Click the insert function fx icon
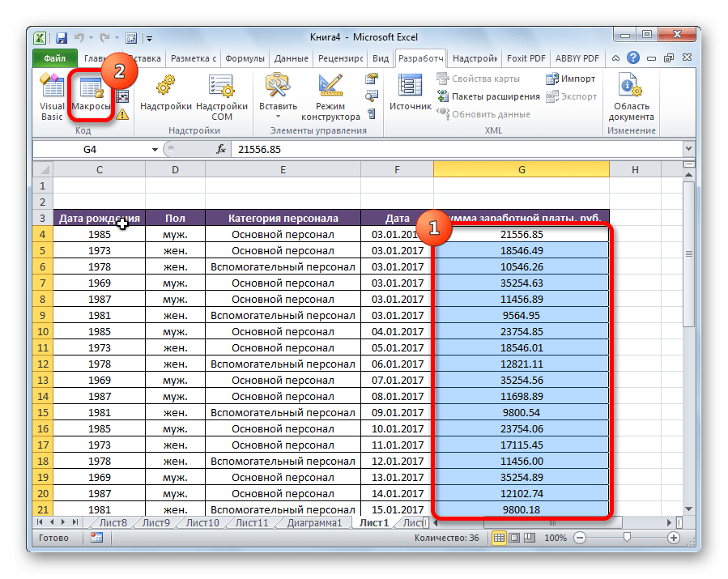This screenshot has height=579, width=728. pos(221,149)
